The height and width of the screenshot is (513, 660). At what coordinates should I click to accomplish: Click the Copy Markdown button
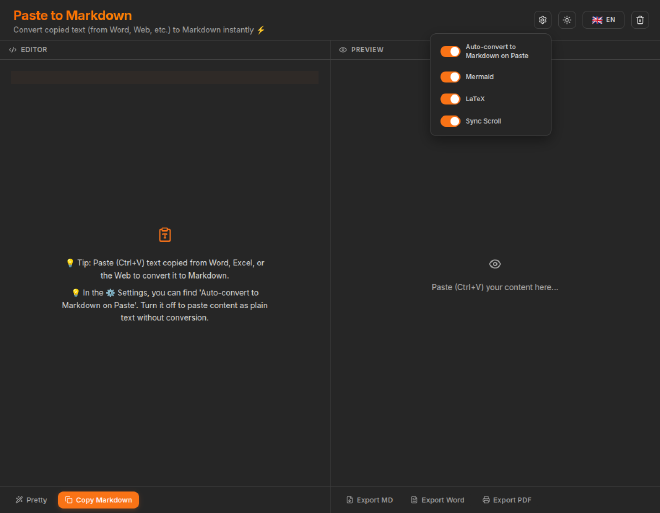click(98, 500)
